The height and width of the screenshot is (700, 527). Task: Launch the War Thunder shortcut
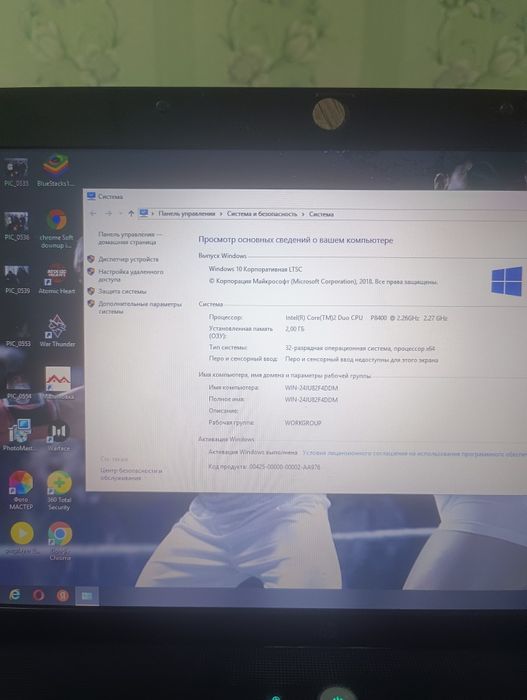57,331
